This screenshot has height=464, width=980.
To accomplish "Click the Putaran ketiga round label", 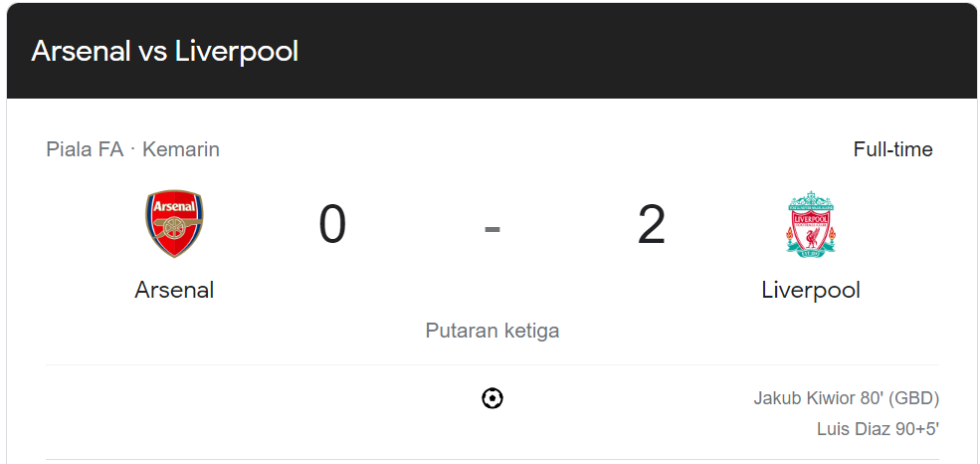I will pyautogui.click(x=492, y=331).
